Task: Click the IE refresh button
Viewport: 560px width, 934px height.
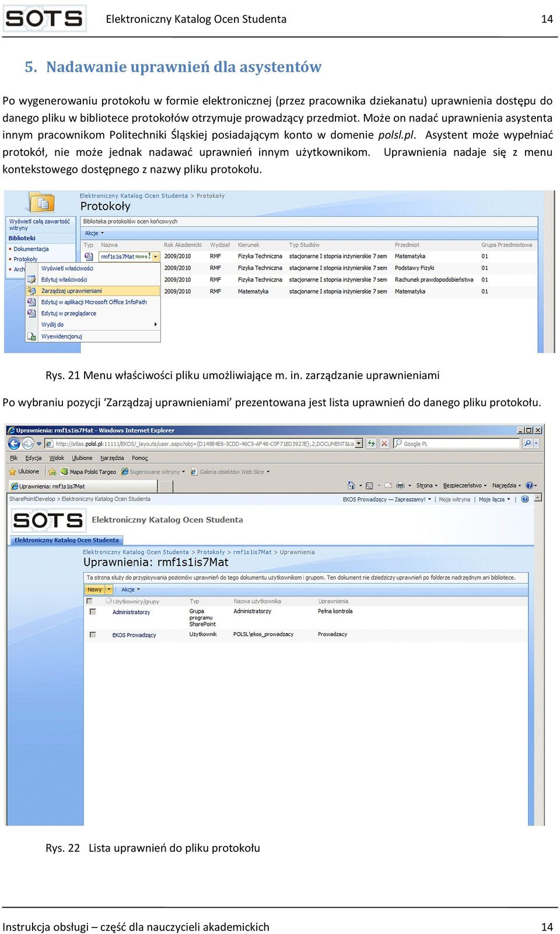Action: click(x=371, y=444)
